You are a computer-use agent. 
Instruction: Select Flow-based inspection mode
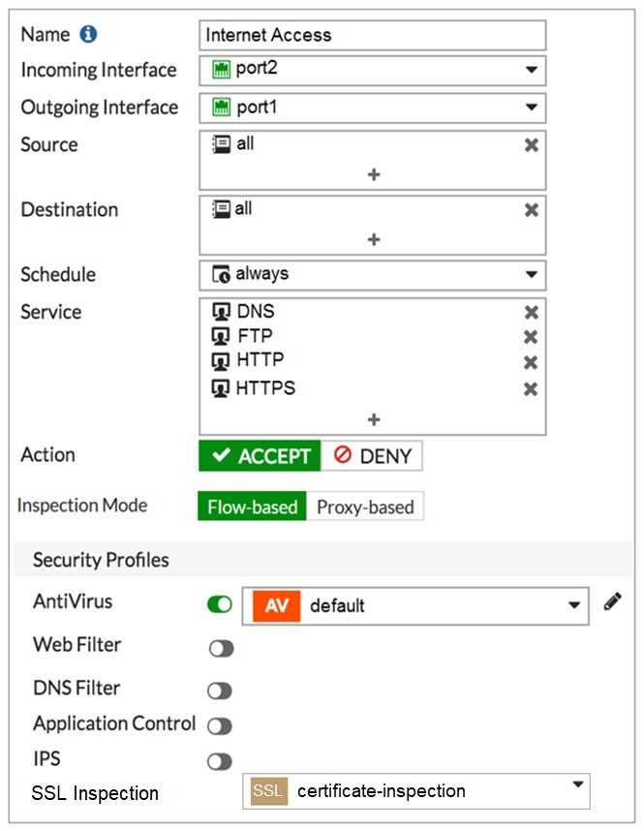(x=253, y=507)
